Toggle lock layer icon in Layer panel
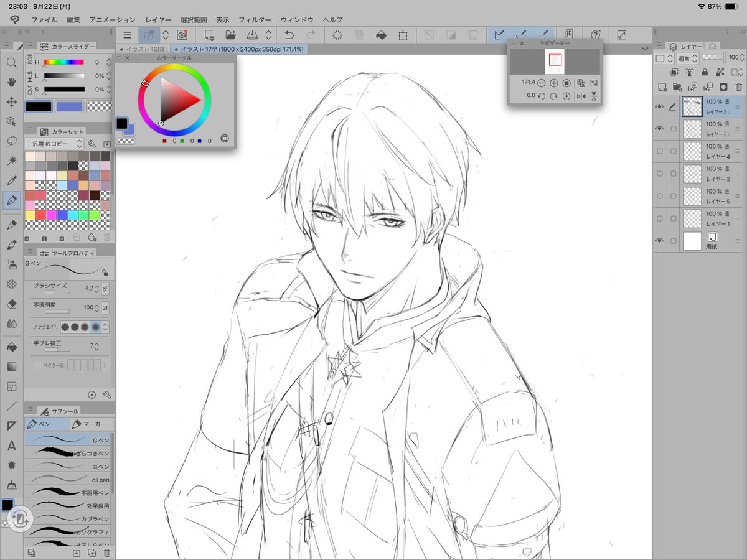 point(705,72)
